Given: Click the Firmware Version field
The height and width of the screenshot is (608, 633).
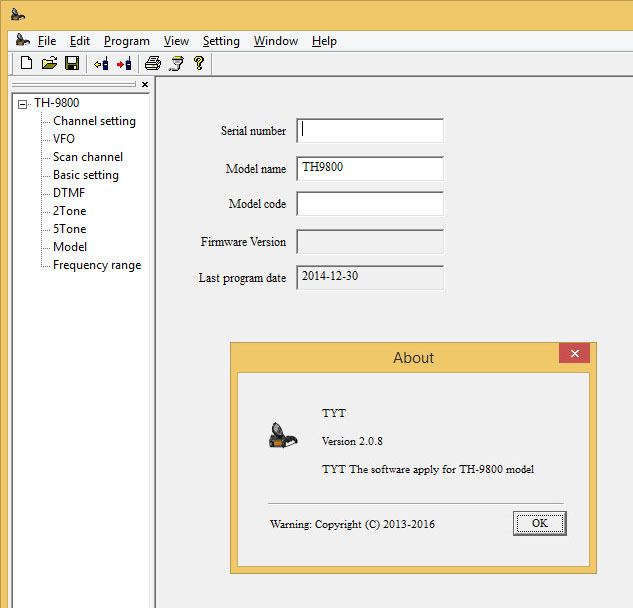Looking at the screenshot, I should click(370, 241).
